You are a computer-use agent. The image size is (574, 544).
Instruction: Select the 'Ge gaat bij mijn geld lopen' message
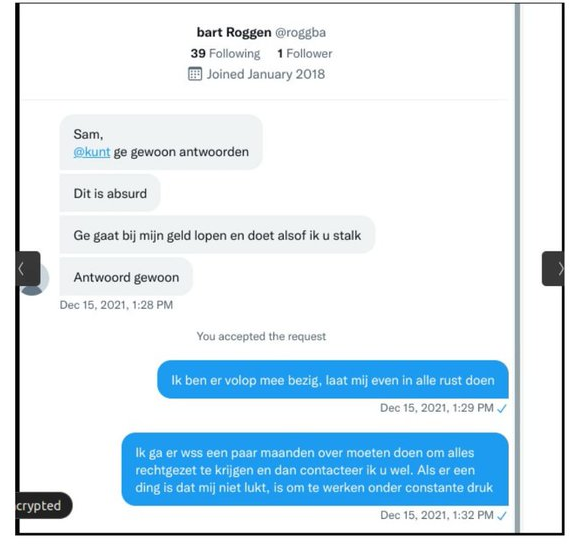217,235
